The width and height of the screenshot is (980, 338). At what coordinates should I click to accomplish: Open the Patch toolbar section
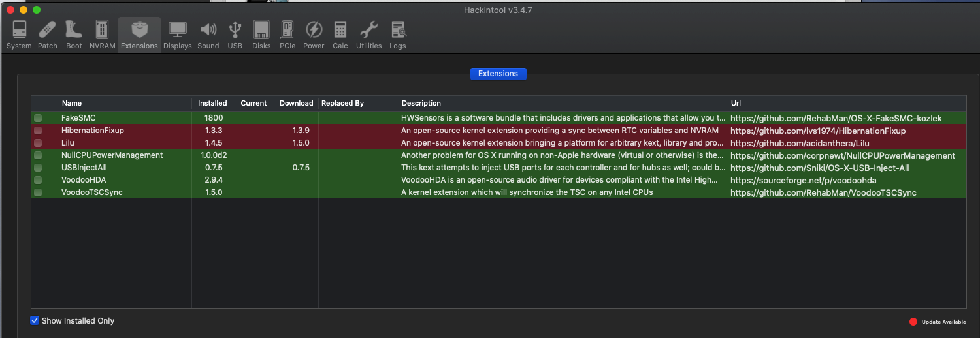pyautogui.click(x=48, y=35)
